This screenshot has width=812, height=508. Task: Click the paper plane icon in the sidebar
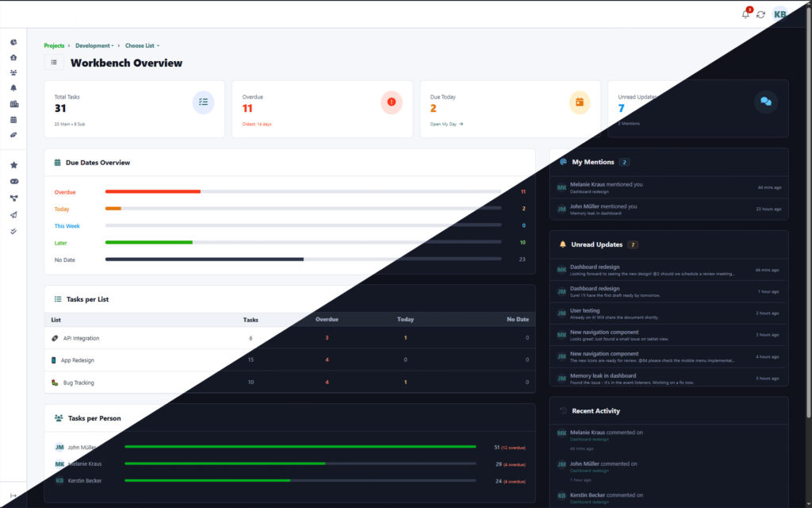(13, 215)
